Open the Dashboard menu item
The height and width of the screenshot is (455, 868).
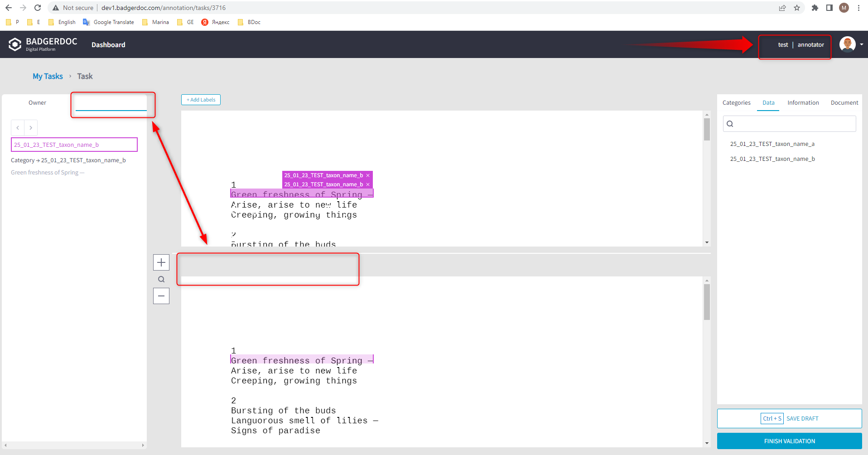pos(108,44)
